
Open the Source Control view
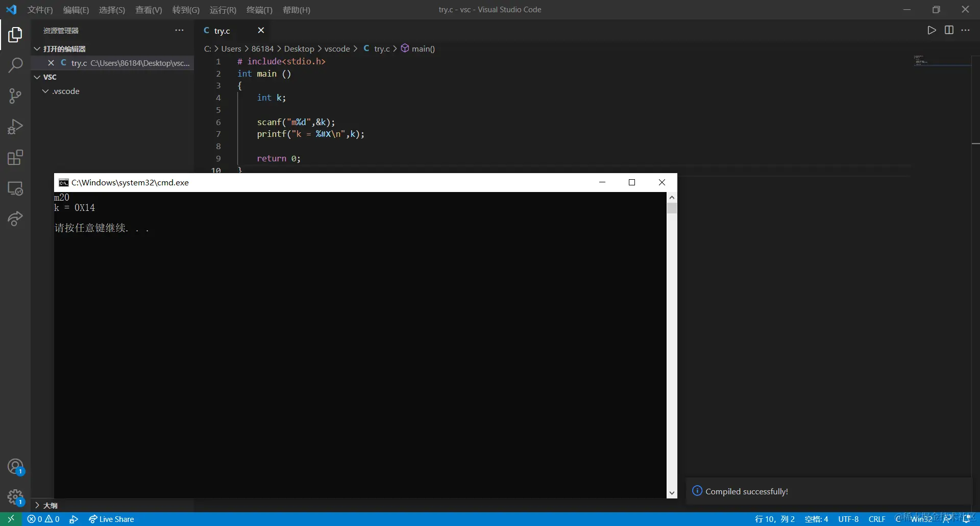point(15,96)
